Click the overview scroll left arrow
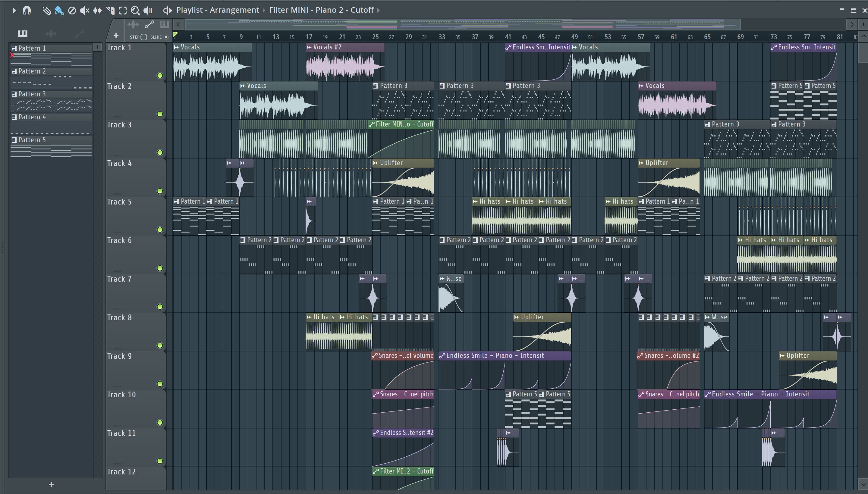 [178, 24]
